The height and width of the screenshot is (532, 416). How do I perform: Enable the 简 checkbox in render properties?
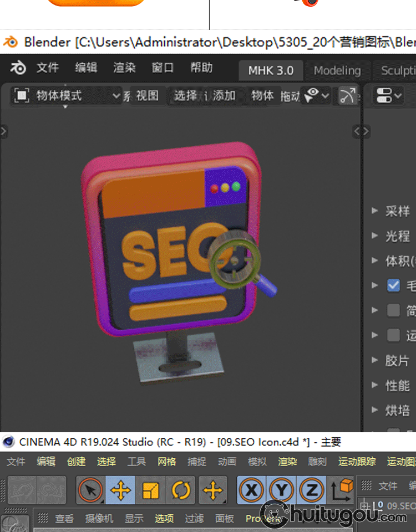coord(393,310)
